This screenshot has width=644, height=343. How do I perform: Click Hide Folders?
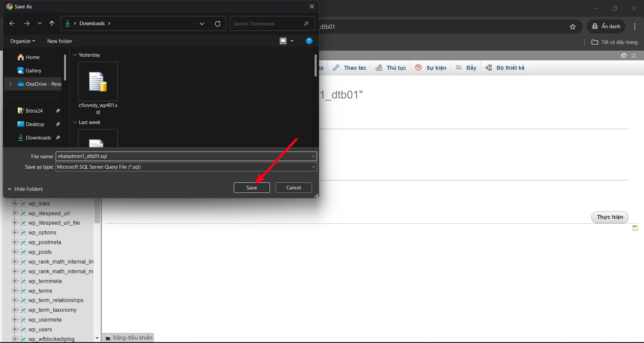click(25, 189)
